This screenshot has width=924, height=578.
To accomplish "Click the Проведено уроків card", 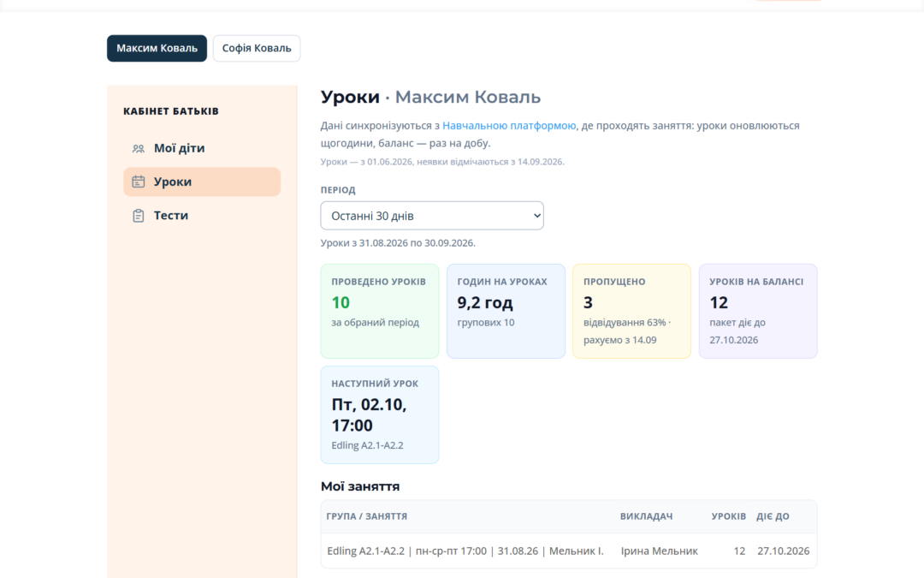I will point(380,311).
